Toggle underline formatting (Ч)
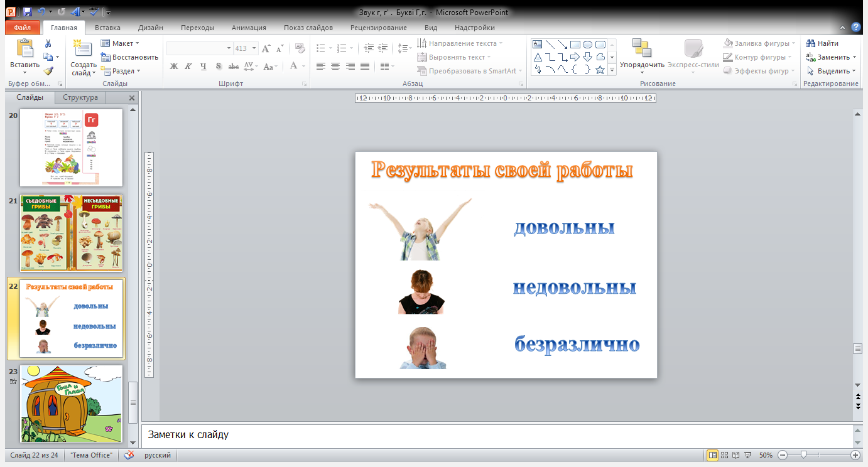The image size is (868, 467). [x=203, y=66]
